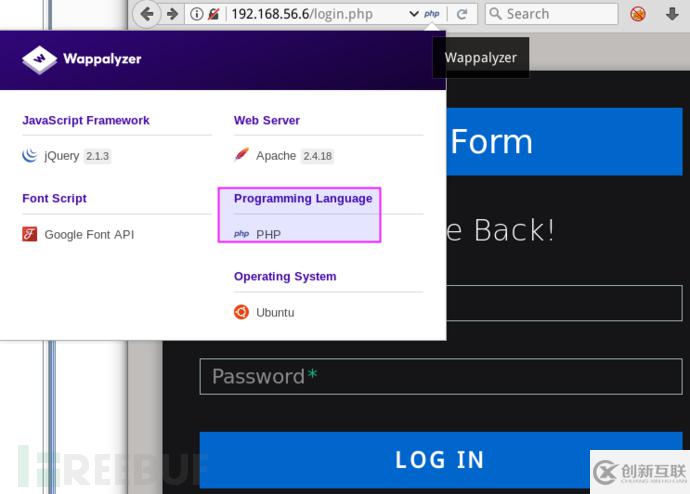Go back with the browser back arrow
The width and height of the screenshot is (690, 494).
pos(147,14)
